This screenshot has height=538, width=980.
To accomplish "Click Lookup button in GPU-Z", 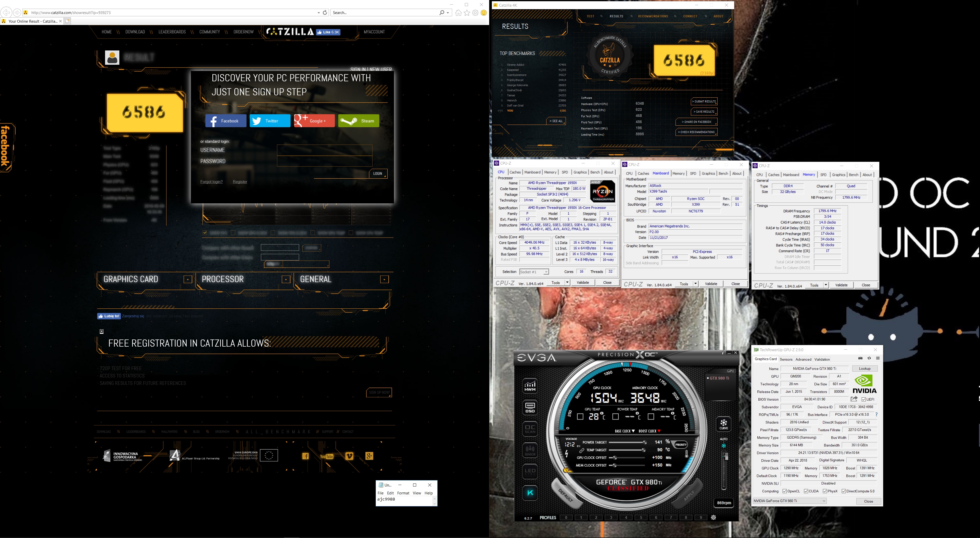I will (864, 369).
